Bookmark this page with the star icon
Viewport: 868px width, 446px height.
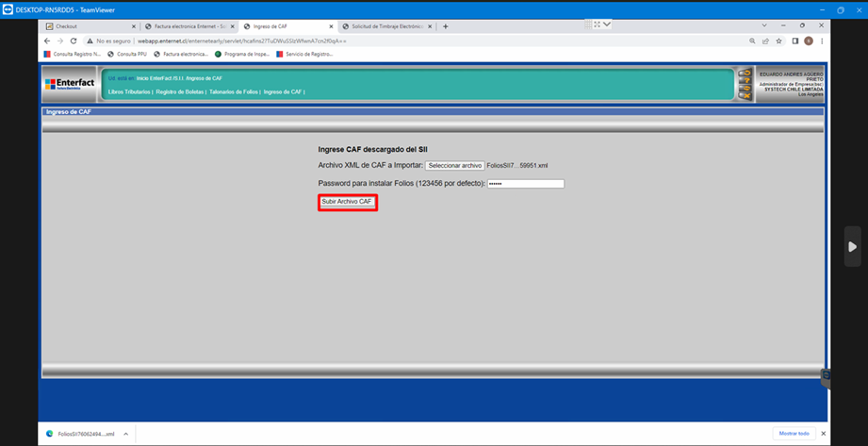pyautogui.click(x=778, y=41)
